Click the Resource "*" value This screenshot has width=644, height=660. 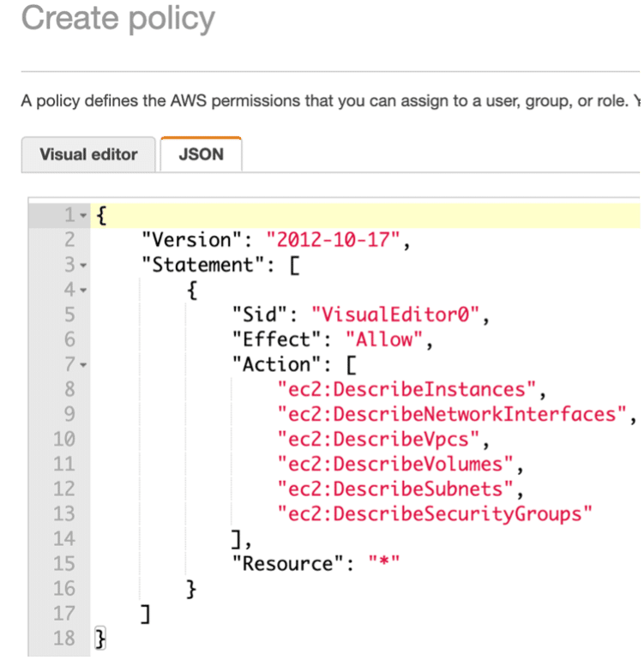[x=383, y=564]
